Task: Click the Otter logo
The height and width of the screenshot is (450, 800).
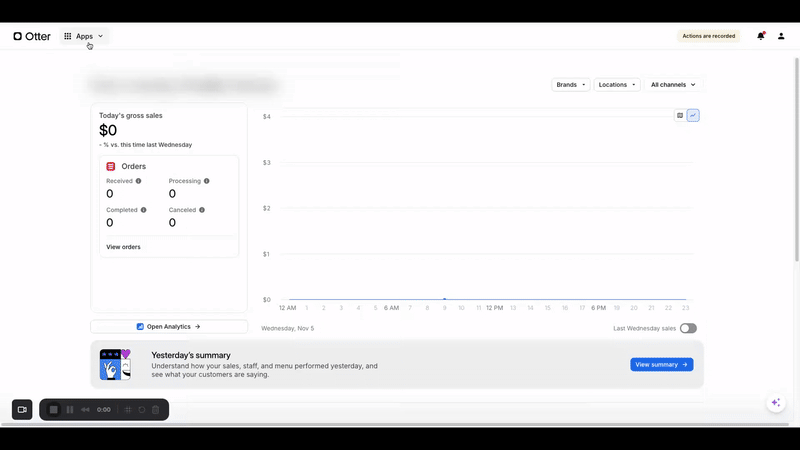Action: point(32,36)
